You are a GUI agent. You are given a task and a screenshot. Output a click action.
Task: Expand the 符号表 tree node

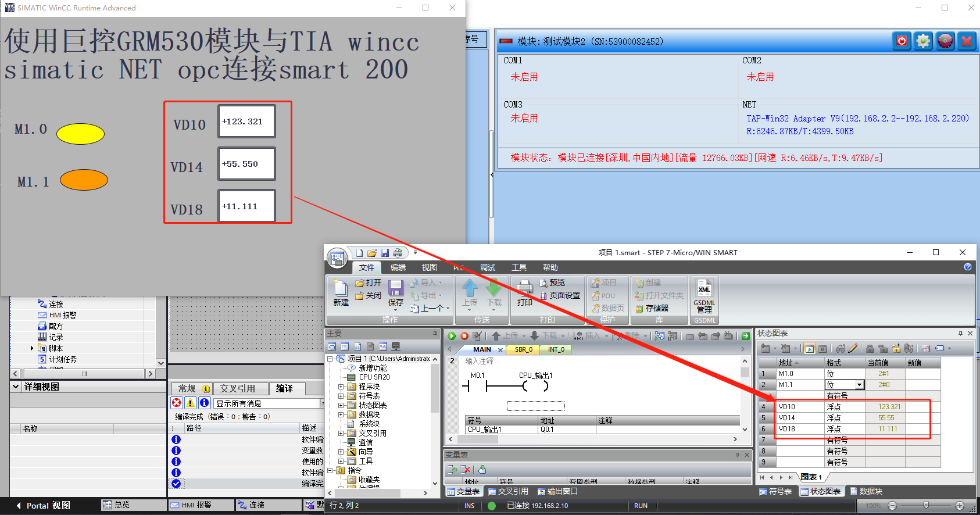[341, 396]
